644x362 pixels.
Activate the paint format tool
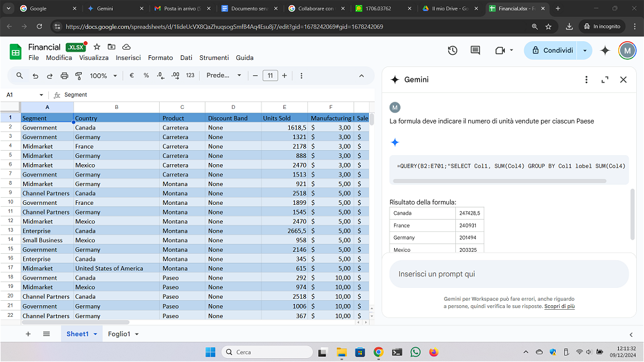tap(79, 75)
